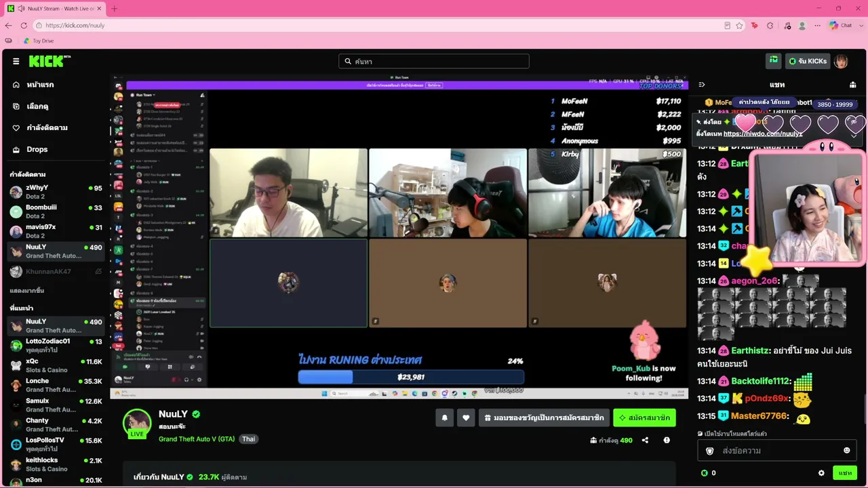
Task: Click มอบของขวัญเป็นการสมัครสมาชิก gift subs button
Action: (x=544, y=418)
